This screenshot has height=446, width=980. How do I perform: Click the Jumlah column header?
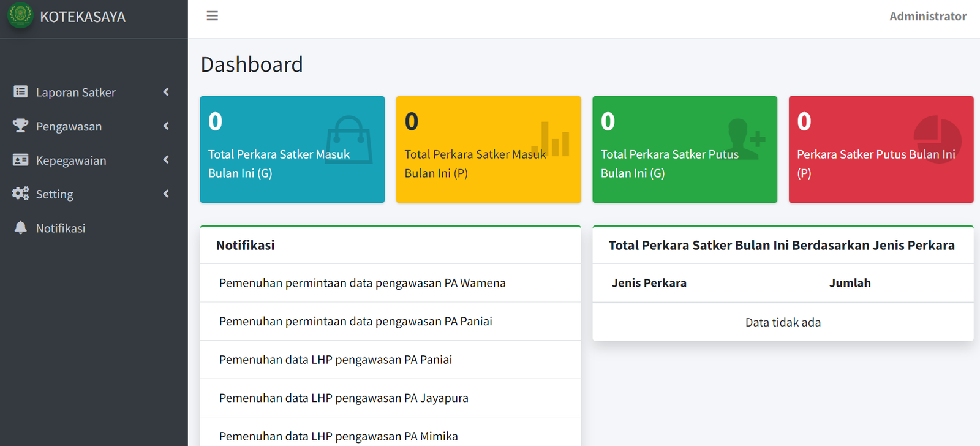click(x=850, y=283)
